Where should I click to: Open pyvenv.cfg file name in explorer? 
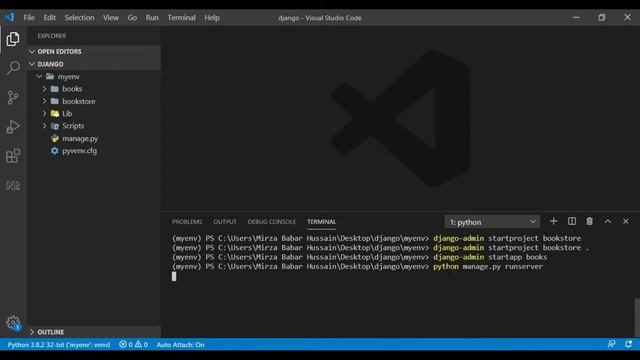tap(80, 151)
